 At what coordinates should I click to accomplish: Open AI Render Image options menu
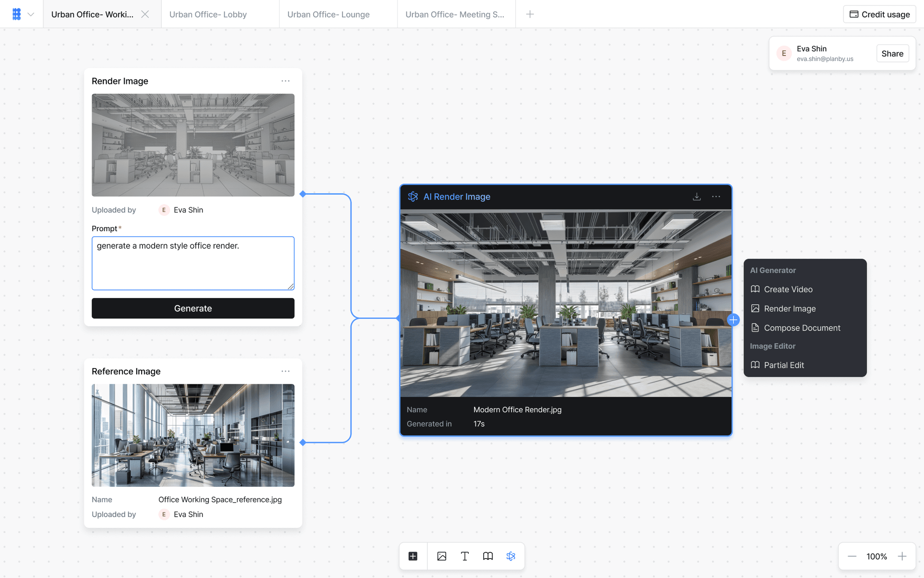coord(716,196)
